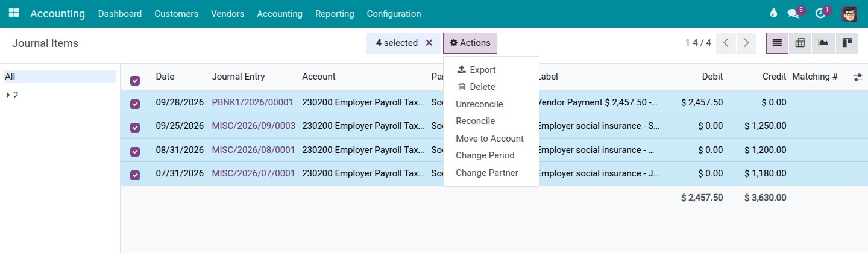Image resolution: width=868 pixels, height=253 pixels.
Task: Toggle the Actions dropdown button
Action: click(x=470, y=43)
